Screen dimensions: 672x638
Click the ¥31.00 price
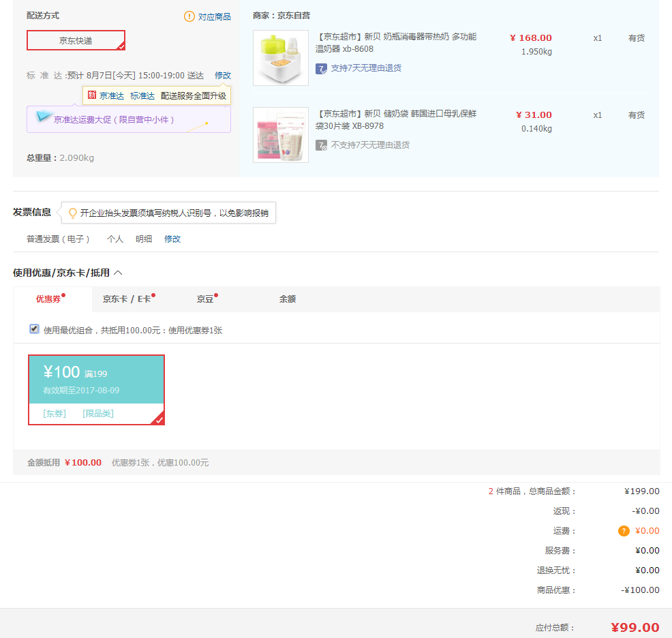(534, 115)
